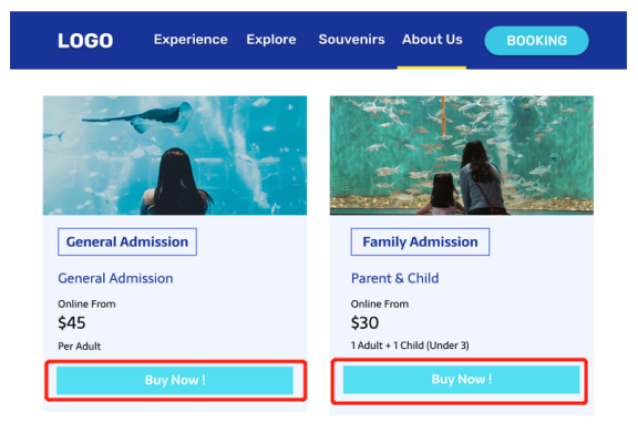The width and height of the screenshot is (638, 444).
Task: Open the Parent & Child title link
Action: point(395,278)
